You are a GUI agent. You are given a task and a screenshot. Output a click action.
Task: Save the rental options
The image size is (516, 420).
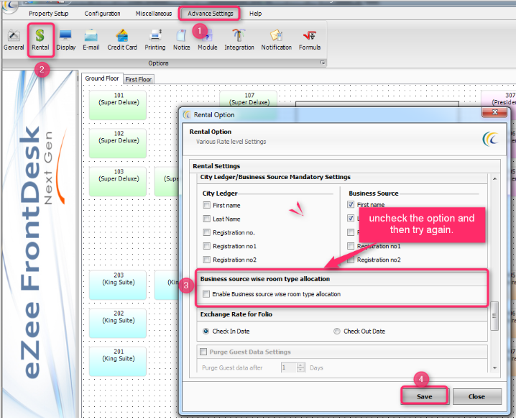pos(424,396)
